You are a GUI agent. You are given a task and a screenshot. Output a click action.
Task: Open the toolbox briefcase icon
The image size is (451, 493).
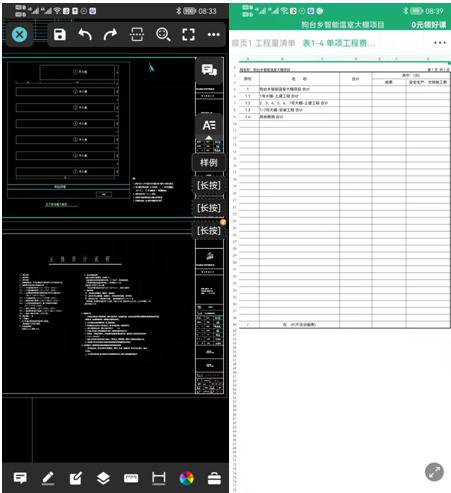pyautogui.click(x=214, y=478)
